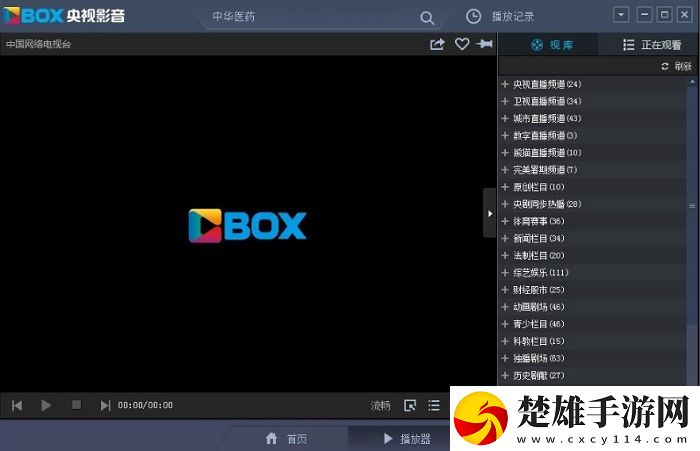Switch to the 播放器 player tab

tap(407, 438)
